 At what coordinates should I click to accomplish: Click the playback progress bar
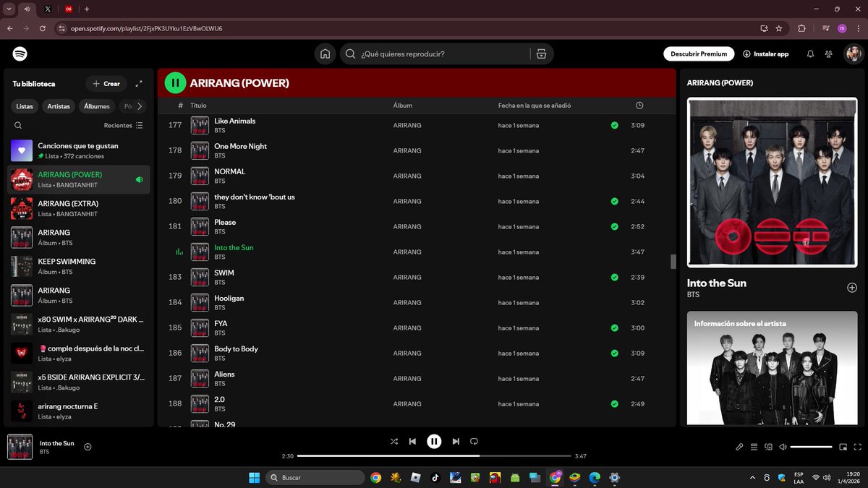[x=434, y=456]
